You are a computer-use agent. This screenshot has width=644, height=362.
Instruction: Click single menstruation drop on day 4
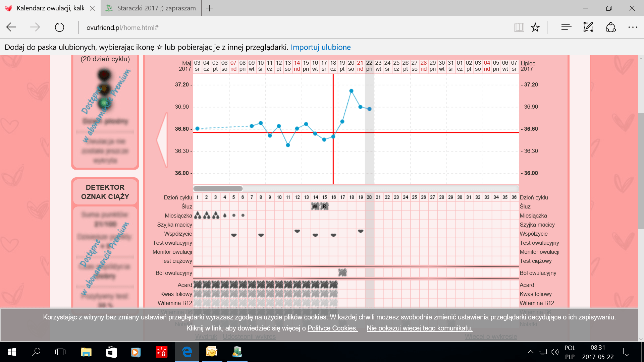(x=225, y=215)
